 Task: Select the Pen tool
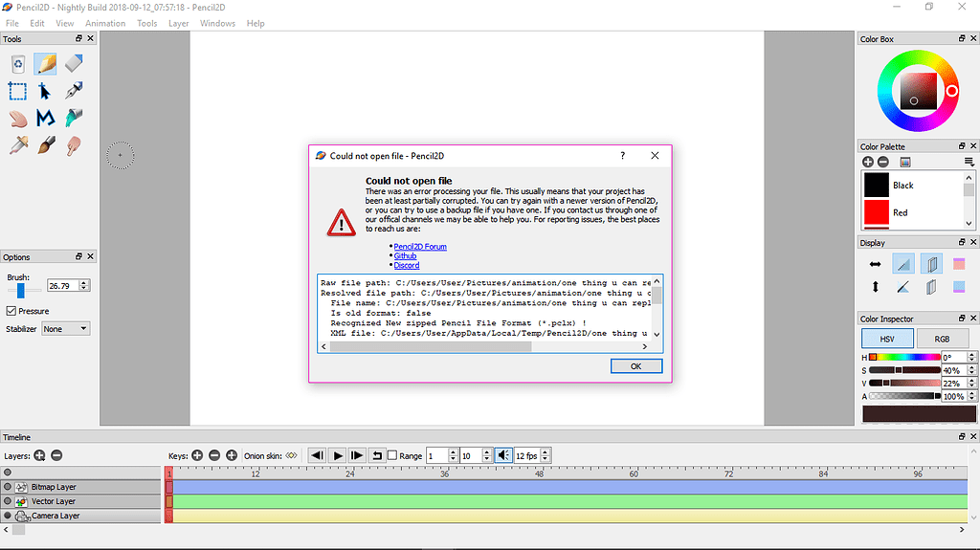tap(74, 91)
